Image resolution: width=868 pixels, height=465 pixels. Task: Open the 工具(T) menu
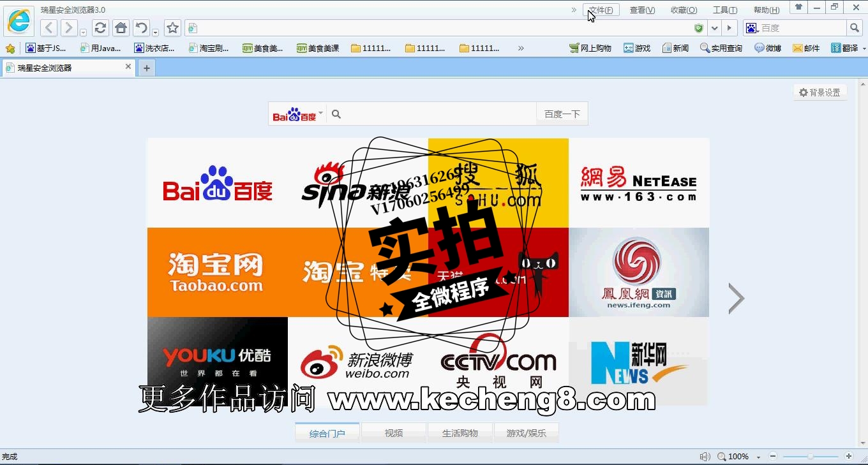point(725,10)
